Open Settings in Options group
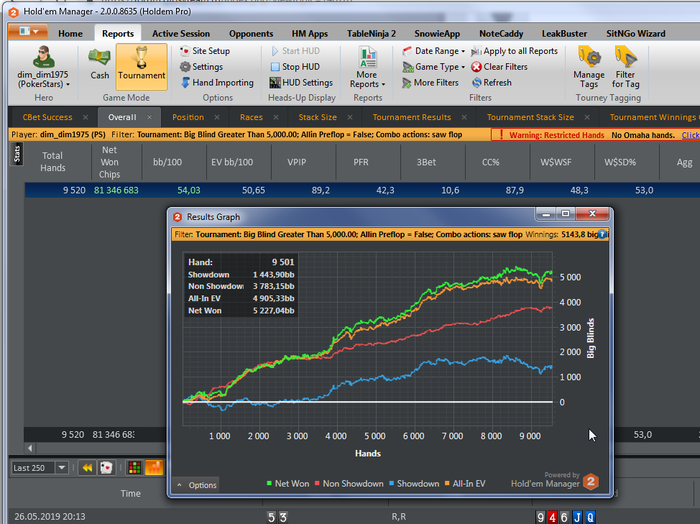 201,67
